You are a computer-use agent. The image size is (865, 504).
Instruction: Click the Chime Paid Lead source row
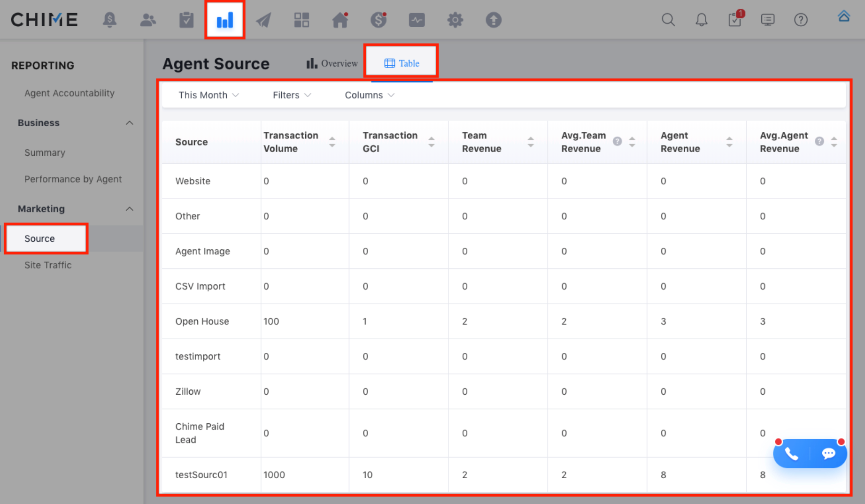point(504,433)
